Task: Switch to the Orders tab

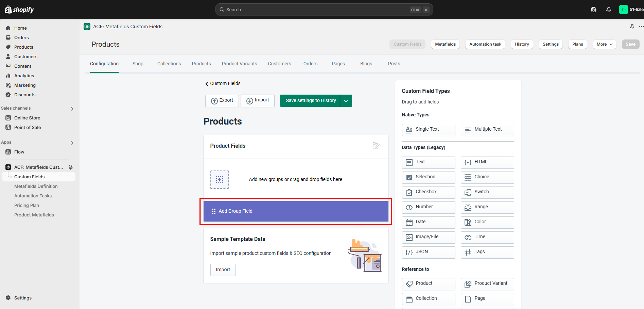Action: coord(310,64)
